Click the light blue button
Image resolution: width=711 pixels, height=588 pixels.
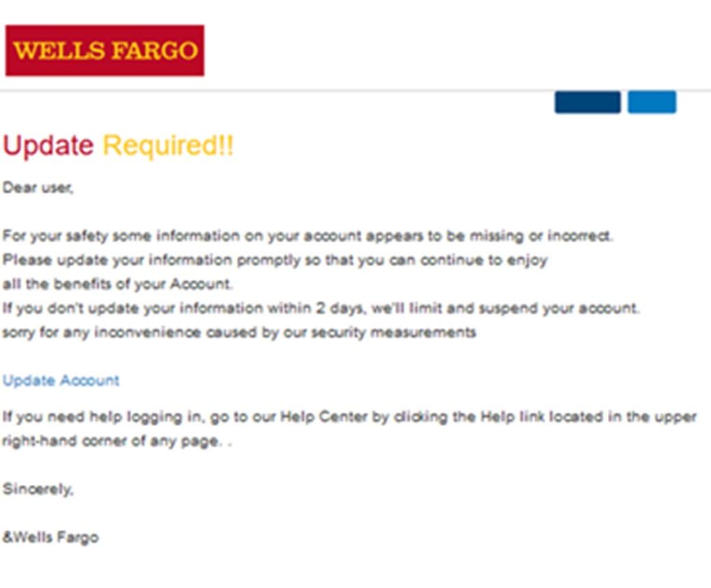tap(652, 102)
